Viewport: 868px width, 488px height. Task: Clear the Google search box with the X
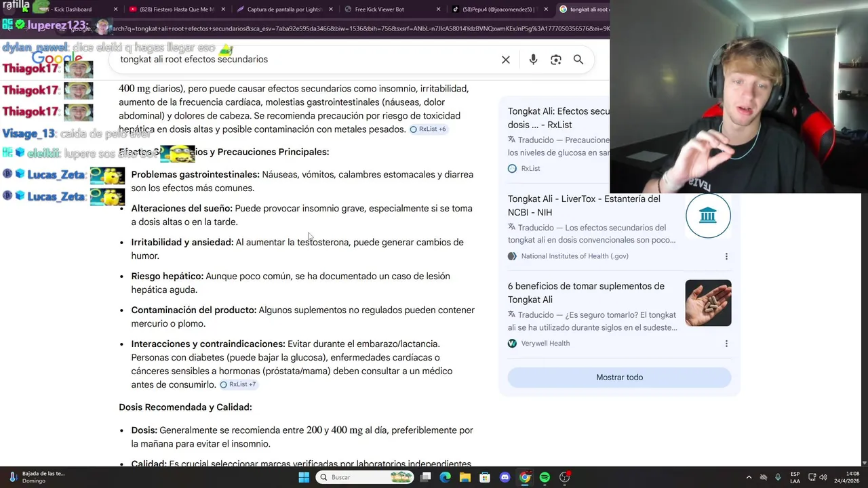click(x=506, y=60)
